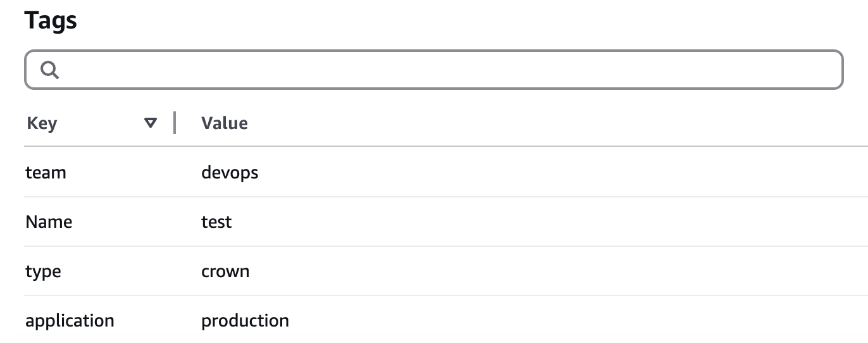Select the devops tag value

[230, 172]
